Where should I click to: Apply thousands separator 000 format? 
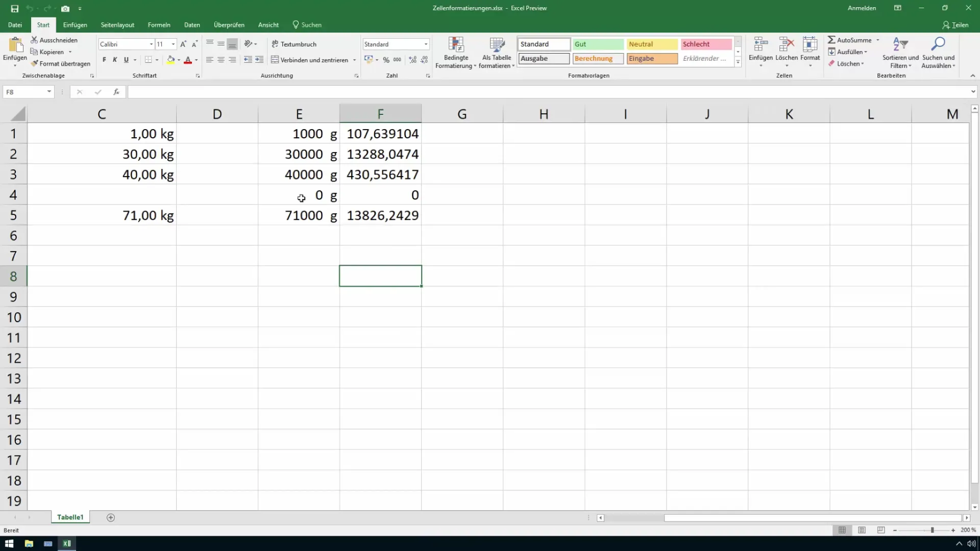tap(397, 60)
